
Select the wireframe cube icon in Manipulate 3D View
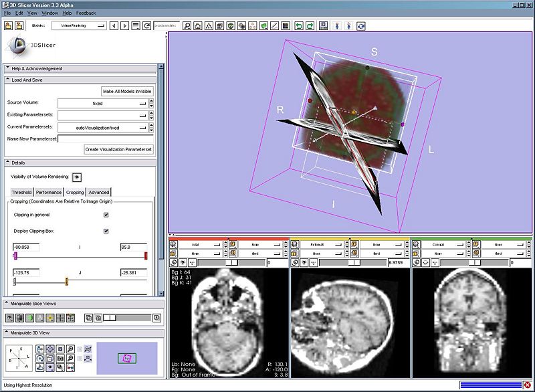[49, 359]
